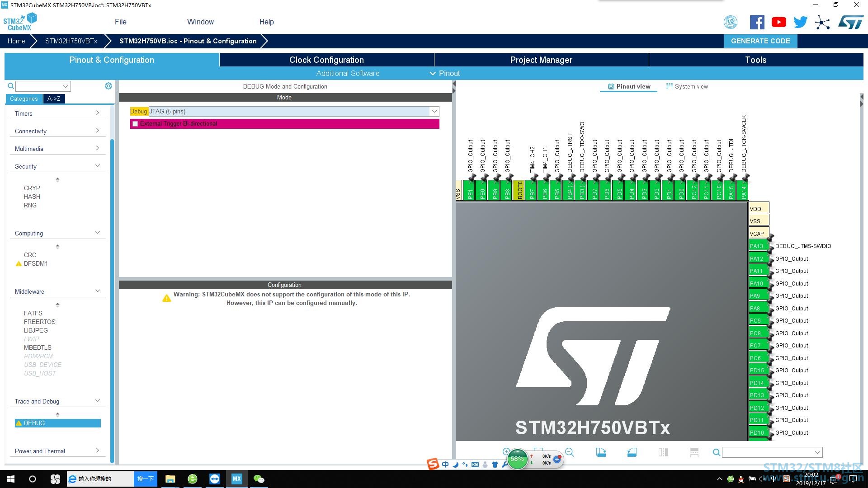Open Additional Software
Viewport: 868px width, 488px height.
[x=348, y=73]
